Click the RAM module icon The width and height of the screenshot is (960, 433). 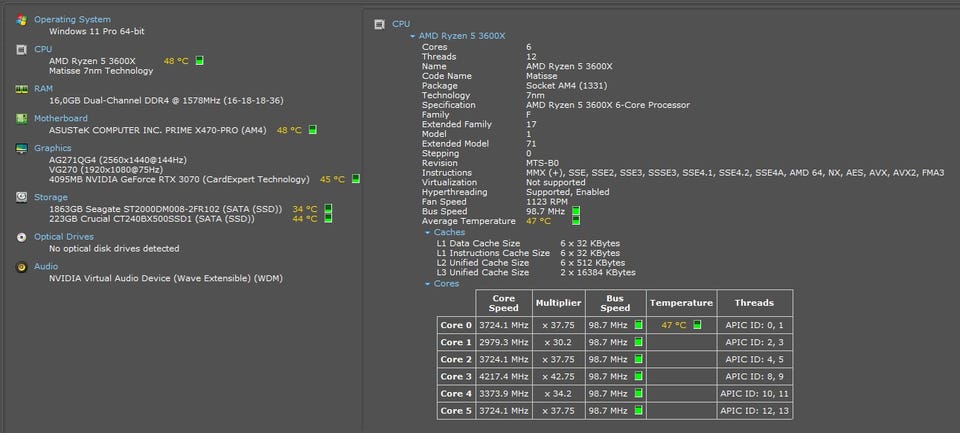pyautogui.click(x=21, y=89)
